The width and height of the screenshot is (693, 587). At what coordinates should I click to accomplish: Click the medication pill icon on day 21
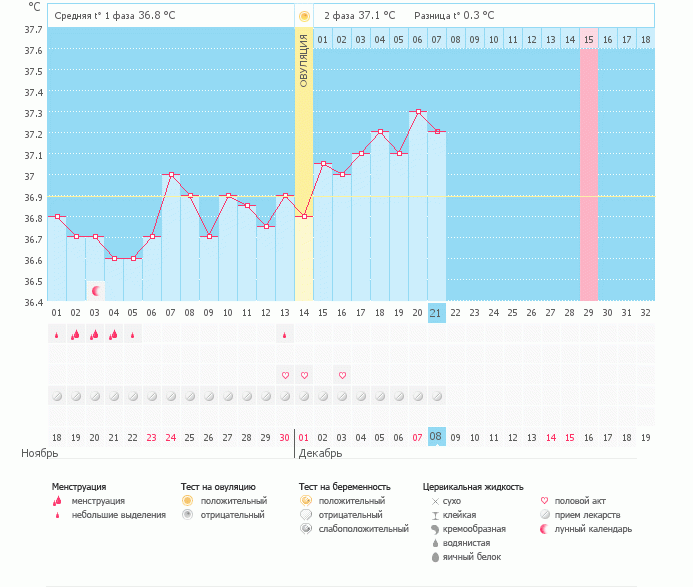click(x=437, y=396)
